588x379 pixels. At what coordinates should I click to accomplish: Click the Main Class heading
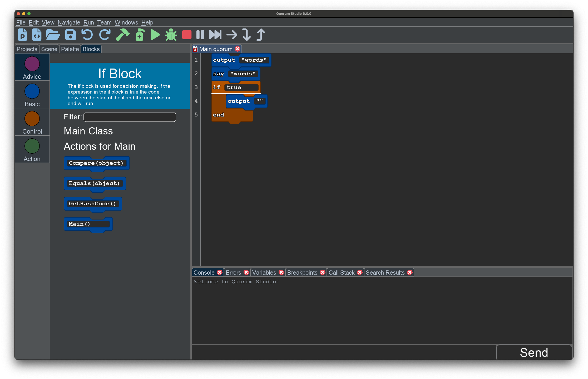(x=88, y=131)
